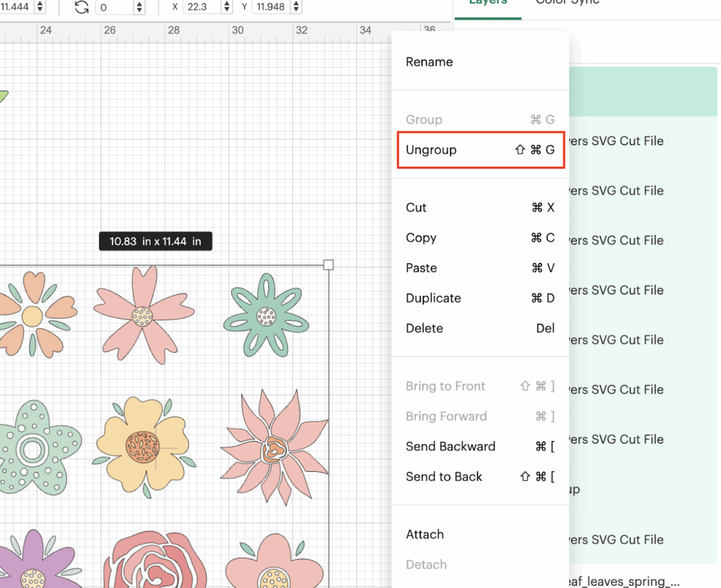Screen dimensions: 721x588
Task: Adjust the Y position stepper arrows
Action: pyautogui.click(x=296, y=7)
